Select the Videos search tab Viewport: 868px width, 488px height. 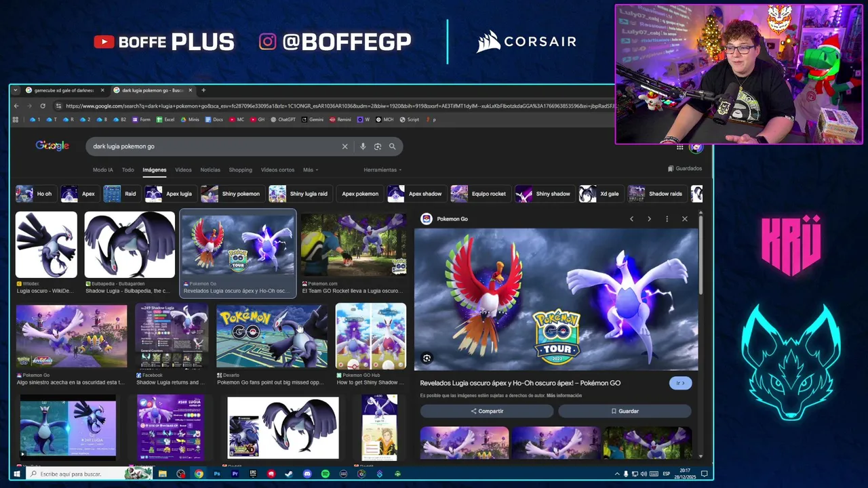tap(183, 169)
